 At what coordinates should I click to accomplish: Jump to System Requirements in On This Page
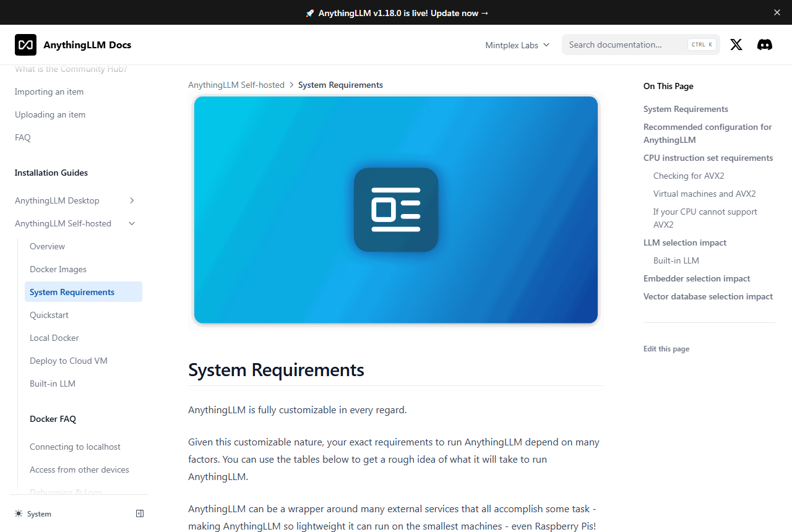coord(686,109)
